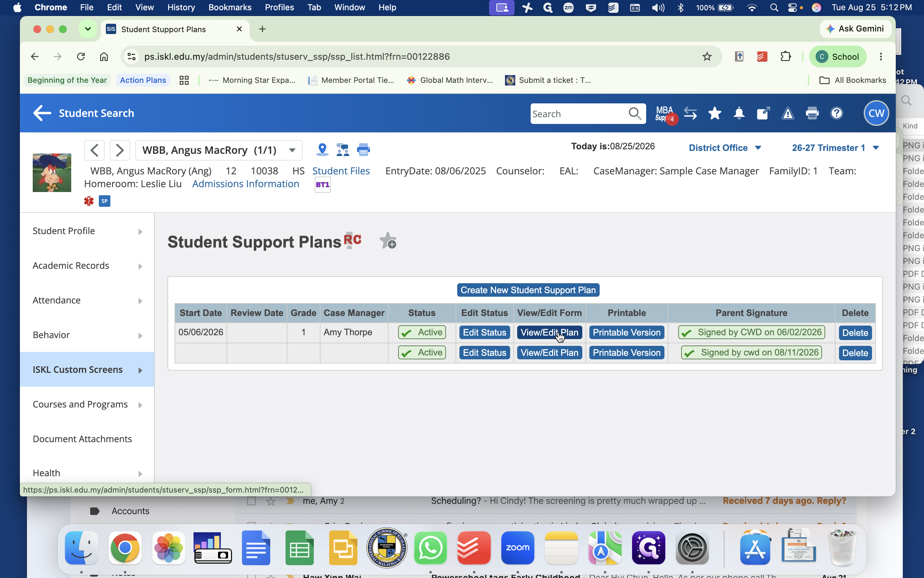The height and width of the screenshot is (578, 924).
Task: Expand Courses and Programs menu
Action: (x=87, y=405)
